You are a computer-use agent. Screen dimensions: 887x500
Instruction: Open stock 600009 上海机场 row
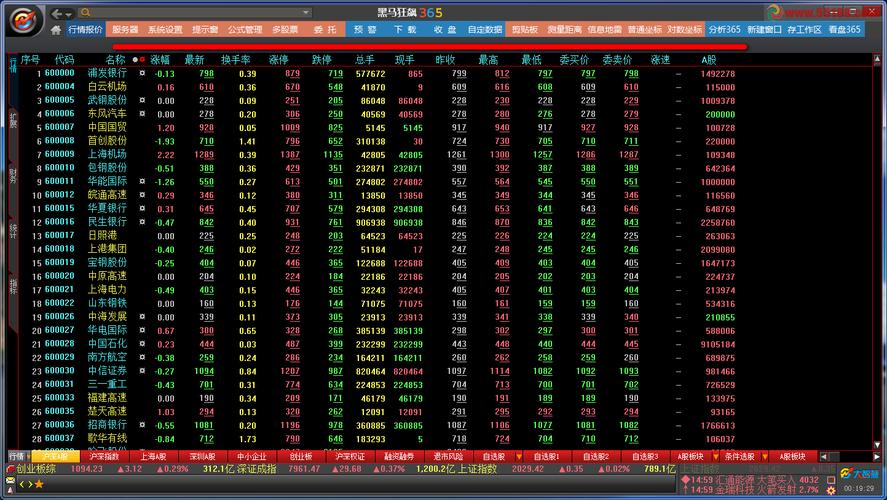[107, 154]
